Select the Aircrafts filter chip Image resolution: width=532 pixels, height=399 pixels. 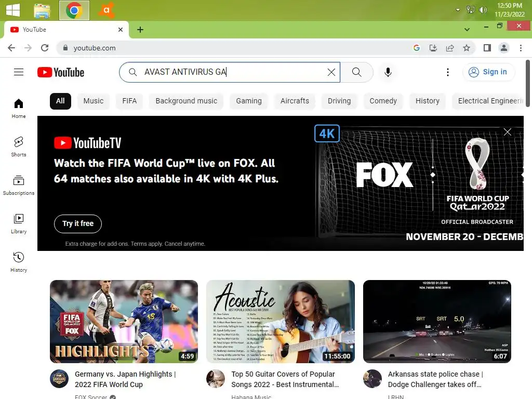tap(295, 101)
